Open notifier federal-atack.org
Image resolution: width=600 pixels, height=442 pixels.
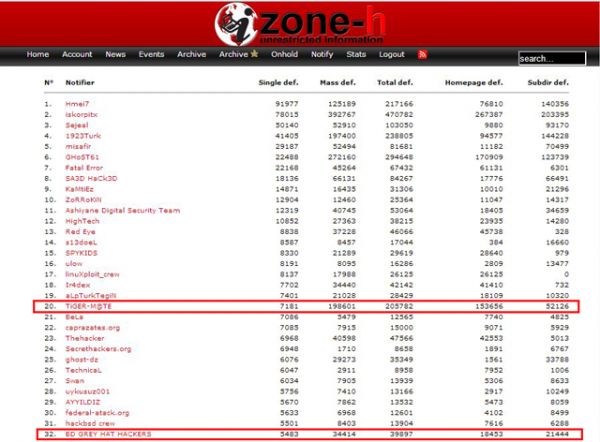(97, 413)
